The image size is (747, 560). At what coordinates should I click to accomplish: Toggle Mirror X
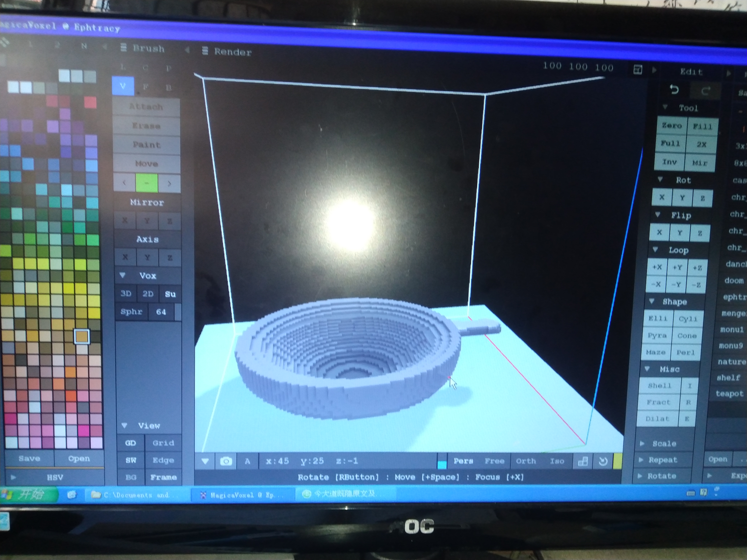point(125,220)
